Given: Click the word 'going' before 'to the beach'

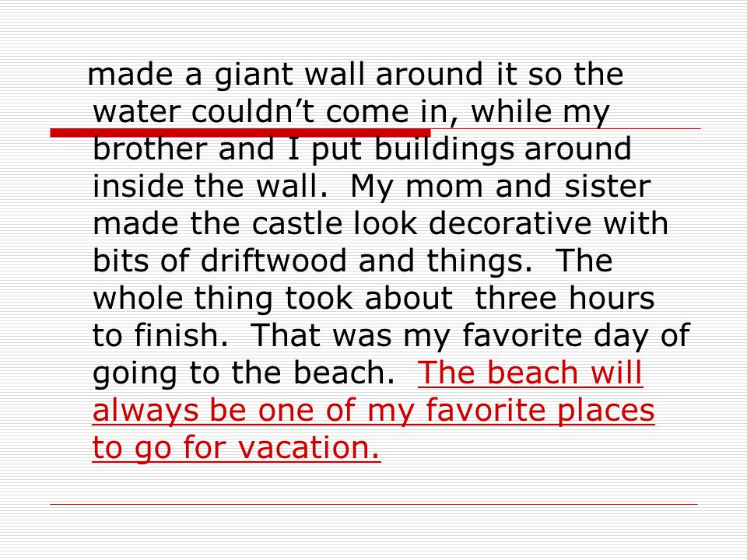Looking at the screenshot, I should click(x=135, y=375).
